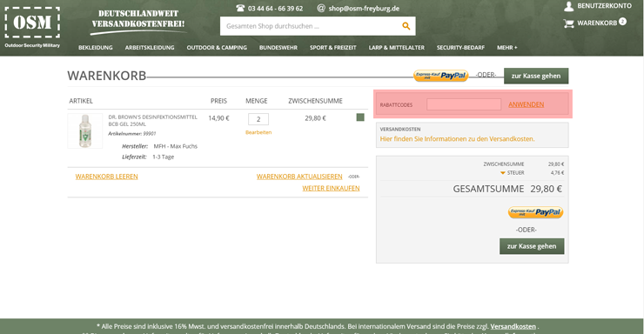
Task: Click the quantity field showing 2
Action: click(258, 119)
